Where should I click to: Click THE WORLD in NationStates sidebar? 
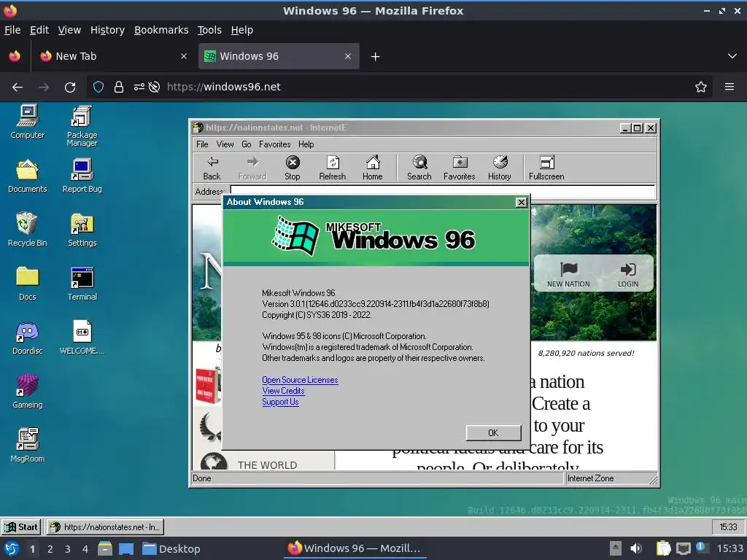pos(267,465)
